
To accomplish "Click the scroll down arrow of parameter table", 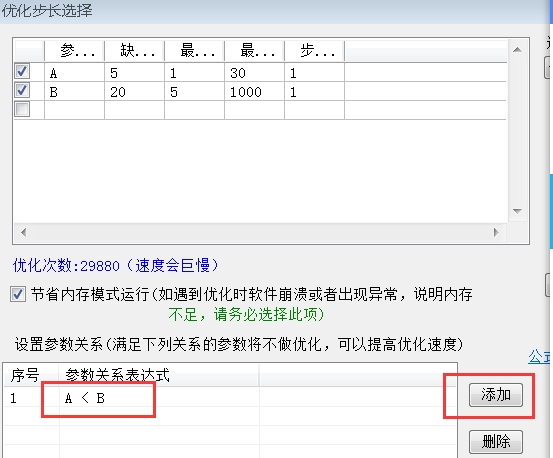I will [517, 211].
